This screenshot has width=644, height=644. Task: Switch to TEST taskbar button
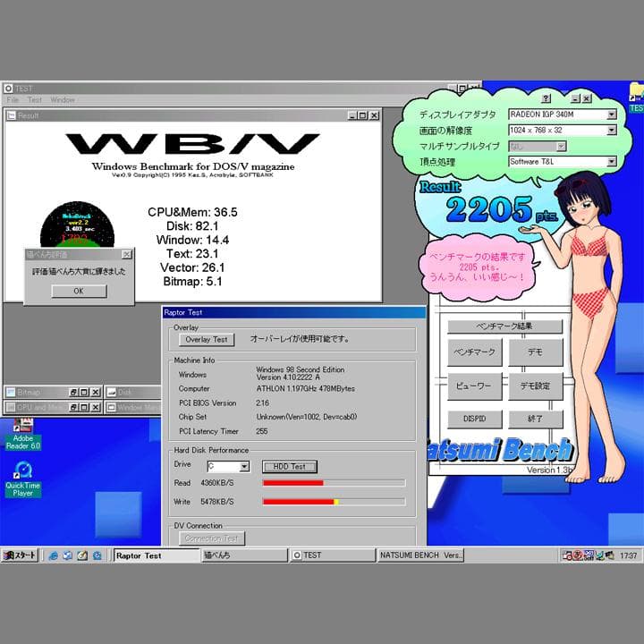333,555
